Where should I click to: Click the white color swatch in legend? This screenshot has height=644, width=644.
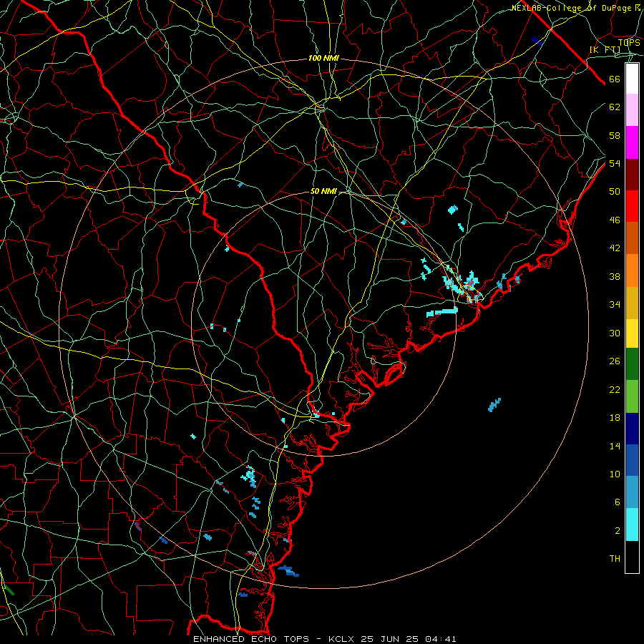(x=632, y=79)
